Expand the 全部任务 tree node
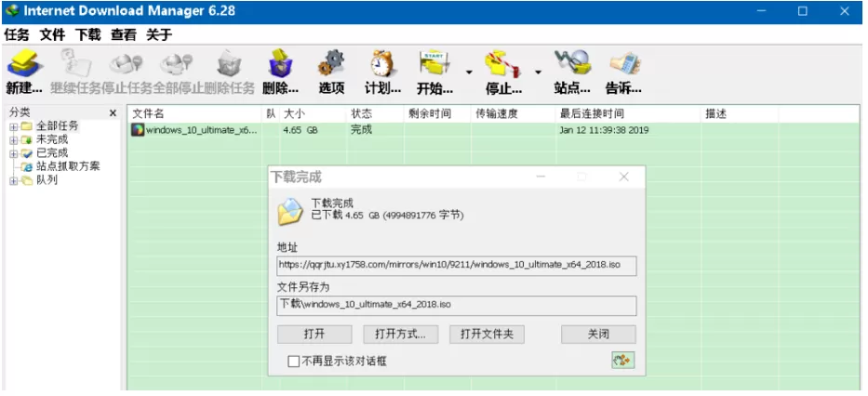 pyautogui.click(x=13, y=126)
